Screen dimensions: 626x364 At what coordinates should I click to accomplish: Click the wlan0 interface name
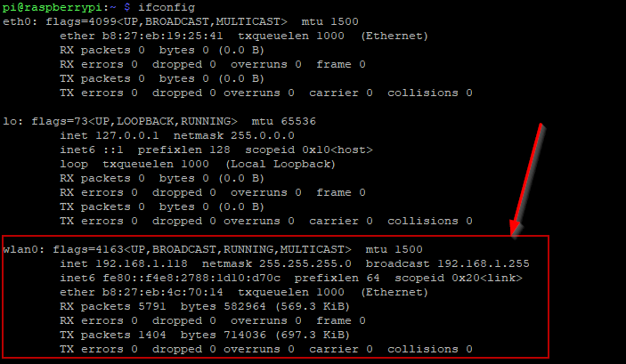click(x=20, y=249)
